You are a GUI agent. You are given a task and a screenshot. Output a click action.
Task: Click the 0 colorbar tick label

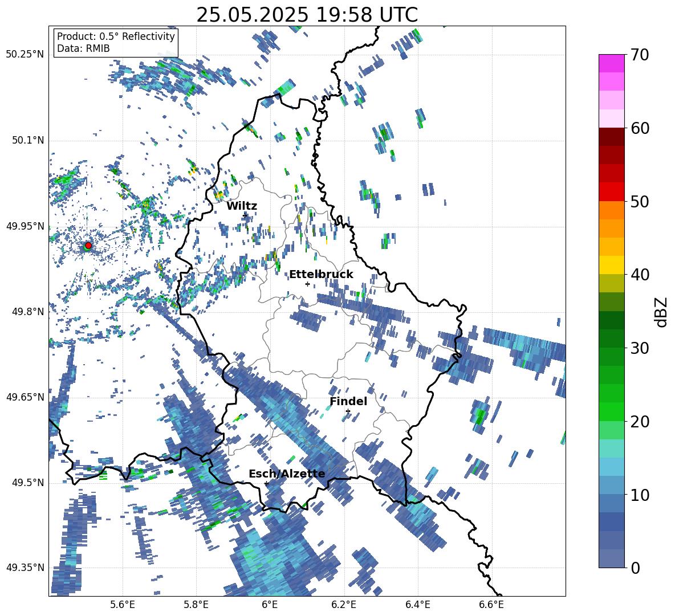(636, 568)
